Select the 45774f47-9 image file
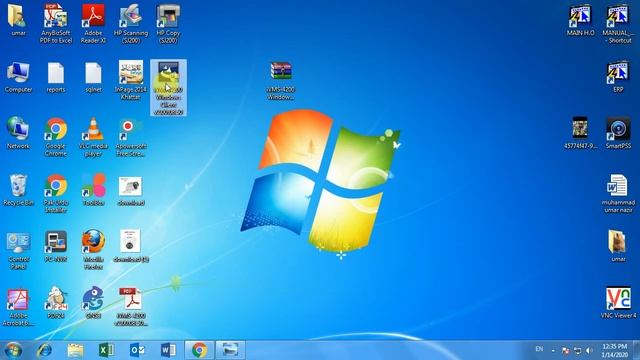This screenshot has width=640, height=360. (580, 133)
